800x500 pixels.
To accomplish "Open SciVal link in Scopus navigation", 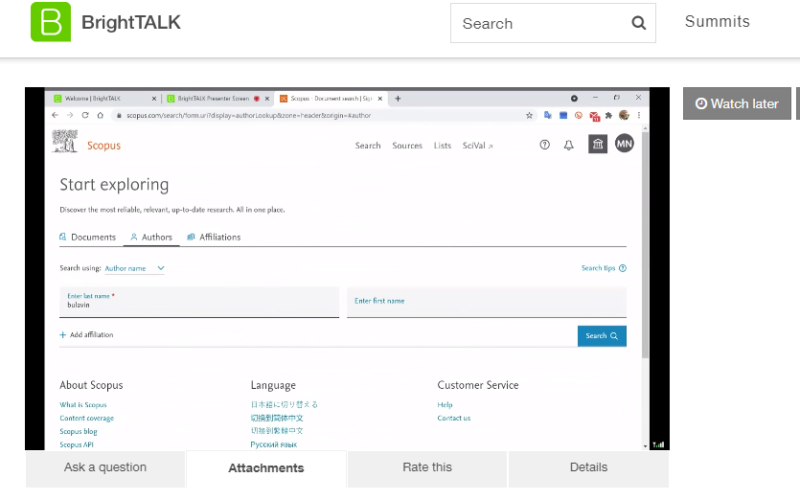I will click(477, 146).
